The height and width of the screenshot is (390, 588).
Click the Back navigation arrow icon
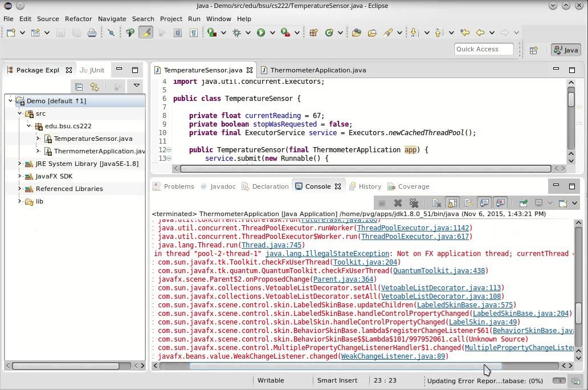pyautogui.click(x=480, y=32)
